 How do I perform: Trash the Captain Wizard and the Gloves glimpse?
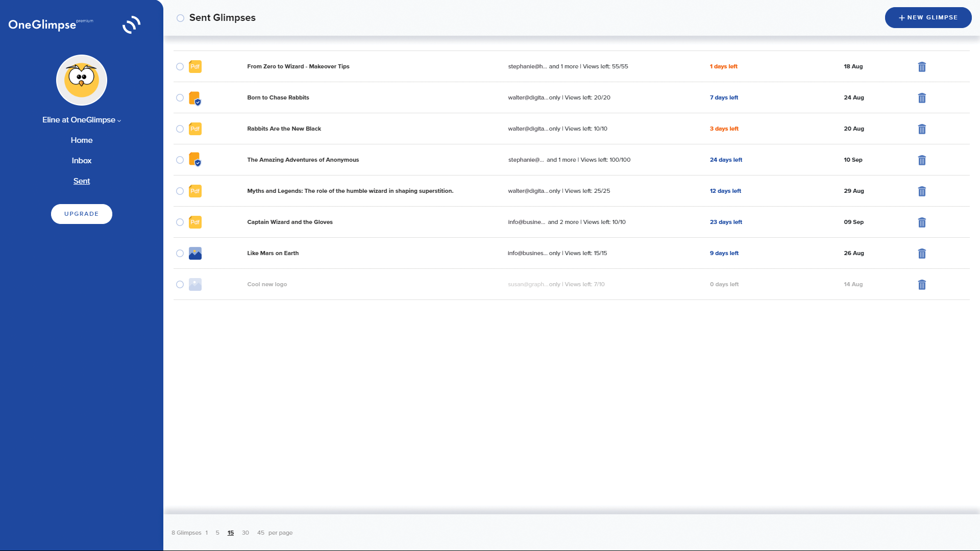click(922, 222)
